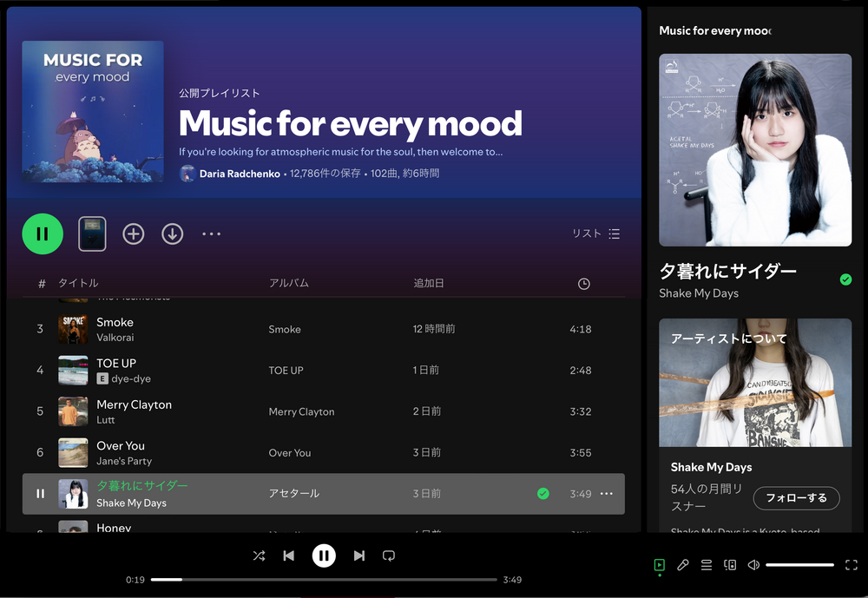This screenshot has width=868, height=598.
Task: Click the explicit E badge on TOE UP
Action: click(102, 378)
